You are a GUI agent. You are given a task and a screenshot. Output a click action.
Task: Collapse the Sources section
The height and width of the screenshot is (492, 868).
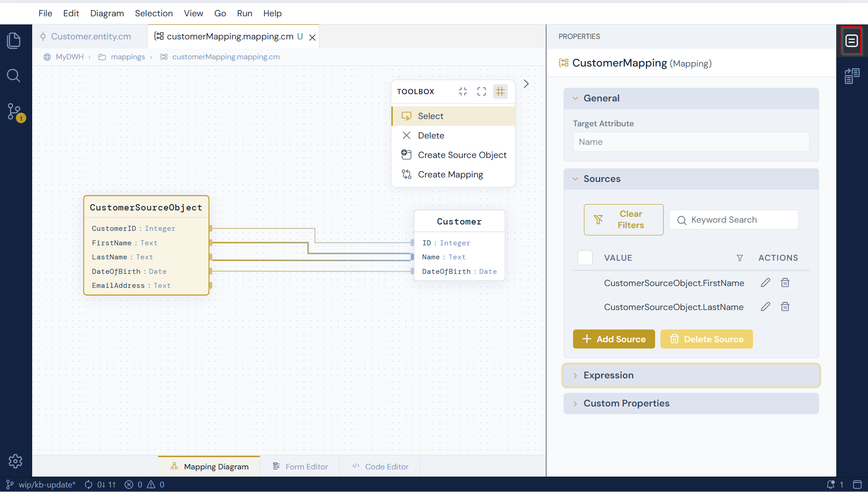[691, 179]
